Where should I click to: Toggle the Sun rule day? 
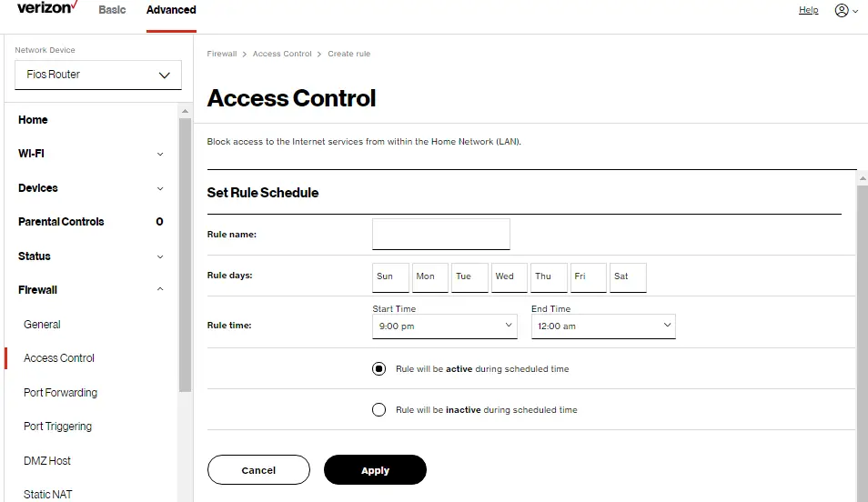click(x=391, y=276)
